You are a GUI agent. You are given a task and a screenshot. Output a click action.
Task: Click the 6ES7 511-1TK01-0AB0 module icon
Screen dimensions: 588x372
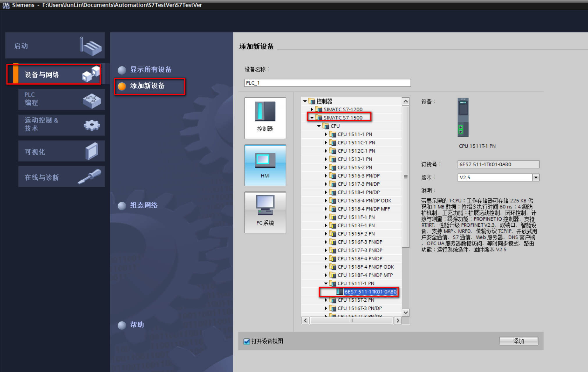tap(340, 291)
